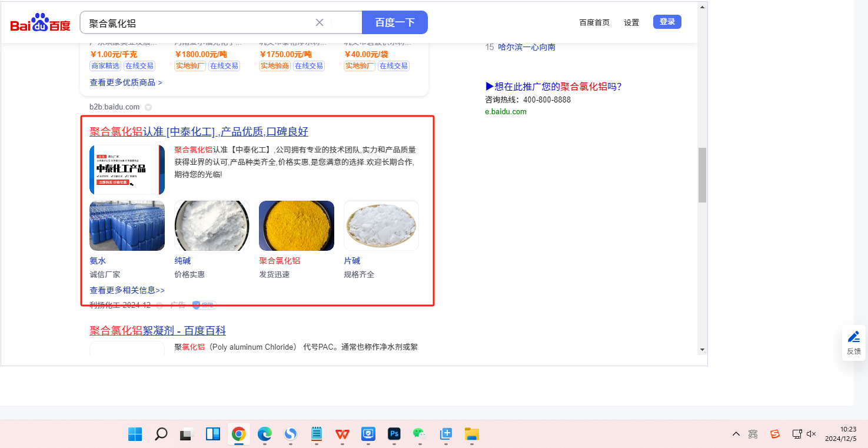868x448 pixels.
Task: Open the Widgets panel on the taskbar
Action: 212,434
